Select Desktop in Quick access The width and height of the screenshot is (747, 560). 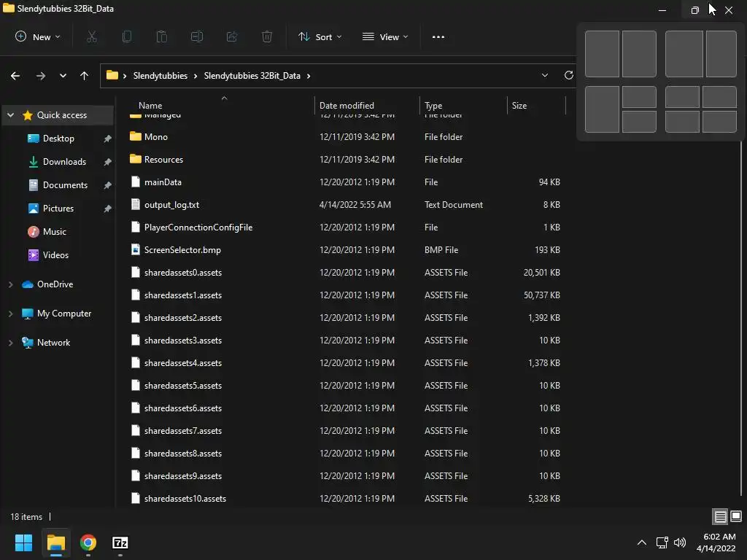pyautogui.click(x=58, y=139)
